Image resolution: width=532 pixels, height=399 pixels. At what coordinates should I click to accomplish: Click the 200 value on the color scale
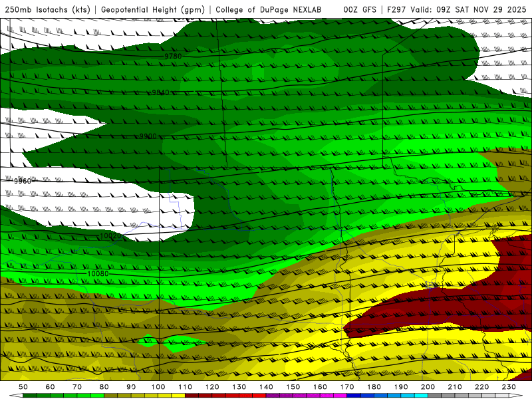click(428, 387)
